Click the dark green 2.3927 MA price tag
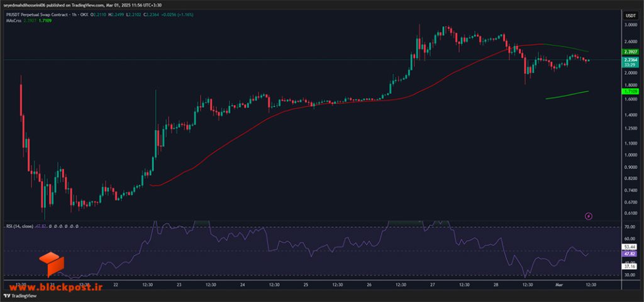The image size is (644, 302). pos(630,52)
